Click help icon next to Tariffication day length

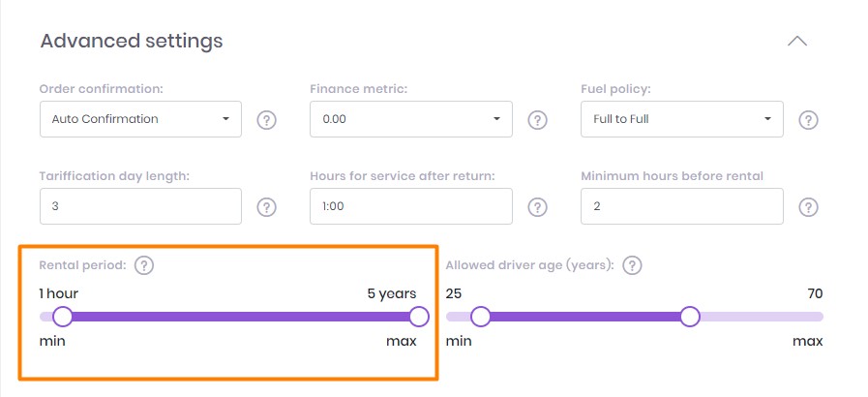tap(266, 207)
